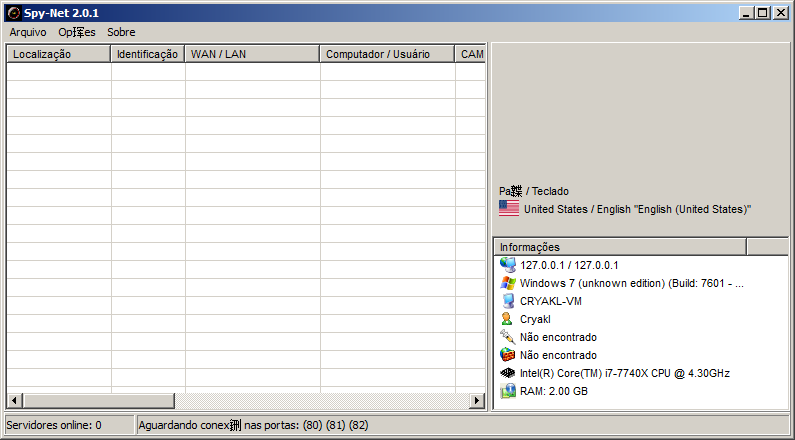
Task: Open the options menu next to Arquivo
Action: [77, 32]
